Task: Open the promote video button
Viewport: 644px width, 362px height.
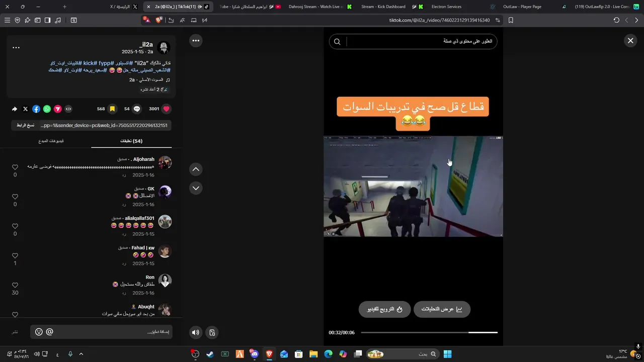Action: [384, 309]
